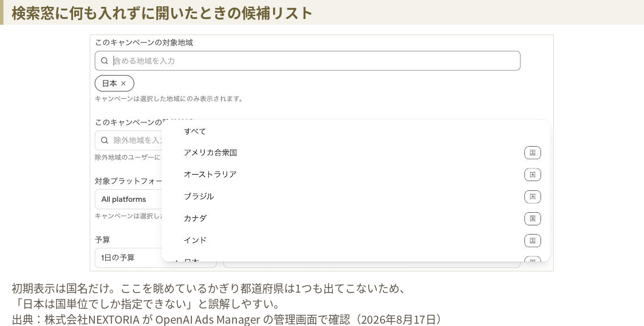The height and width of the screenshot is (326, 644).
Task: Open the All platforms dropdown
Action: pyautogui.click(x=128, y=199)
